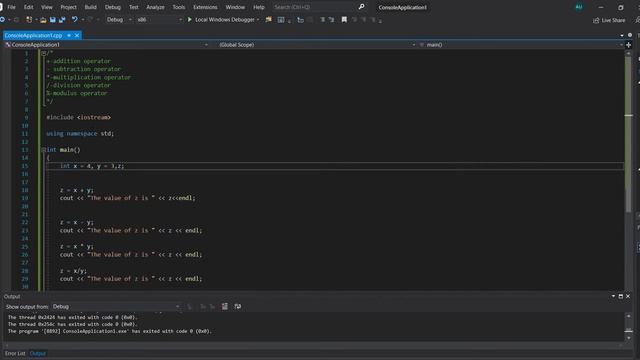Screen dimensions: 640x360
Task: Close the ConsoleApplication1.cpp tab
Action: coord(77,36)
